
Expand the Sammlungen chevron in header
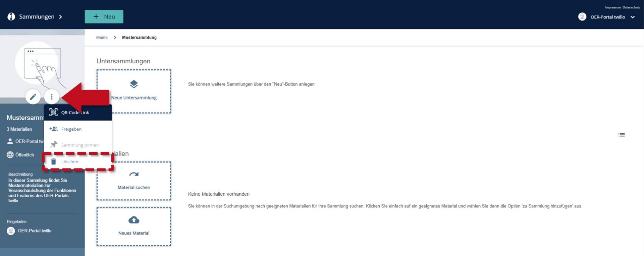[60, 17]
